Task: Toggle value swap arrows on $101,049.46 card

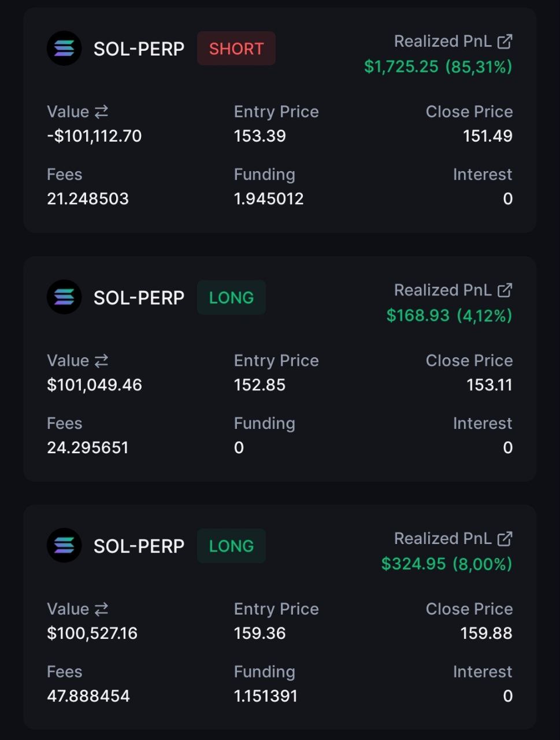Action: pyautogui.click(x=101, y=361)
